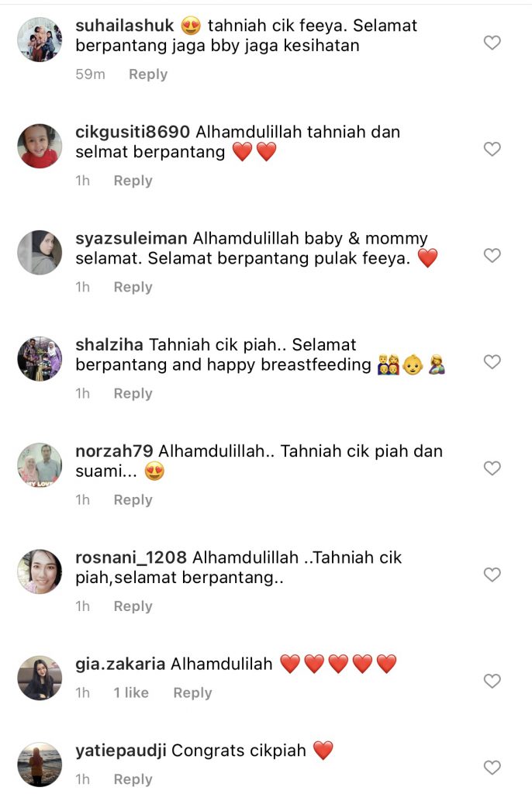The height and width of the screenshot is (794, 532).
Task: Like suhailashuk's comment with the heart icon
Action: click(x=492, y=43)
